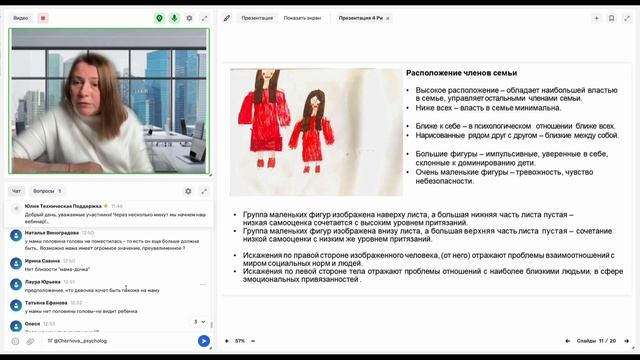
Task: Select the name Наталья Виноградова
Action: point(52,233)
